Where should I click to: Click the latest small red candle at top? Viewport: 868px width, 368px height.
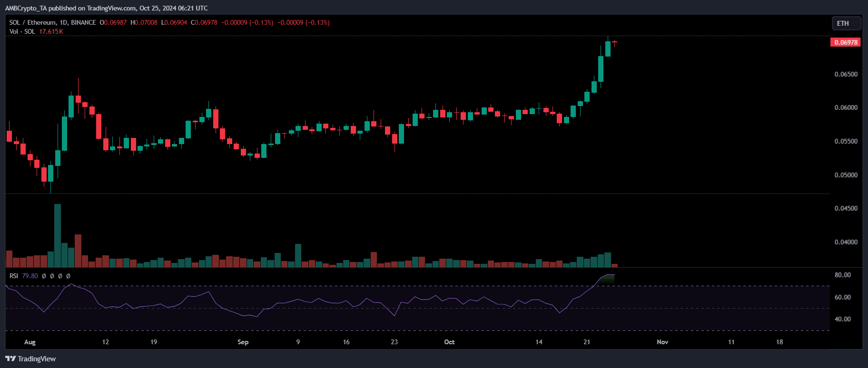[614, 43]
